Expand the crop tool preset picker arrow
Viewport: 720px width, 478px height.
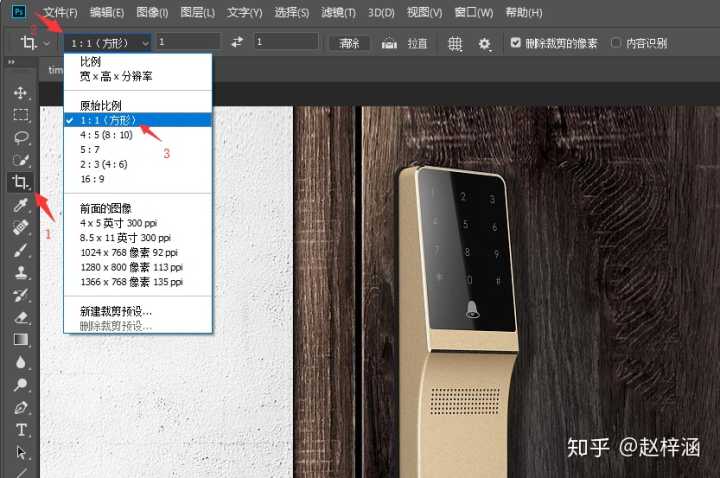coord(46,44)
